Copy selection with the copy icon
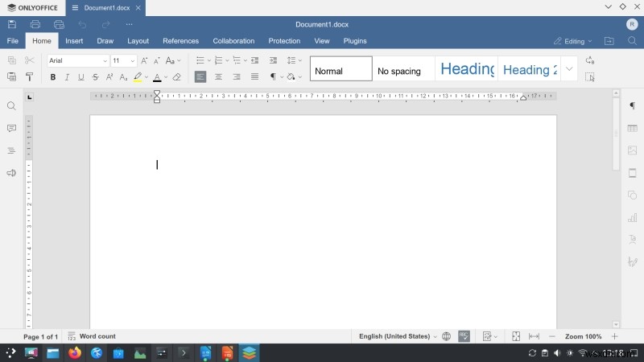The width and height of the screenshot is (644, 362). (12, 60)
